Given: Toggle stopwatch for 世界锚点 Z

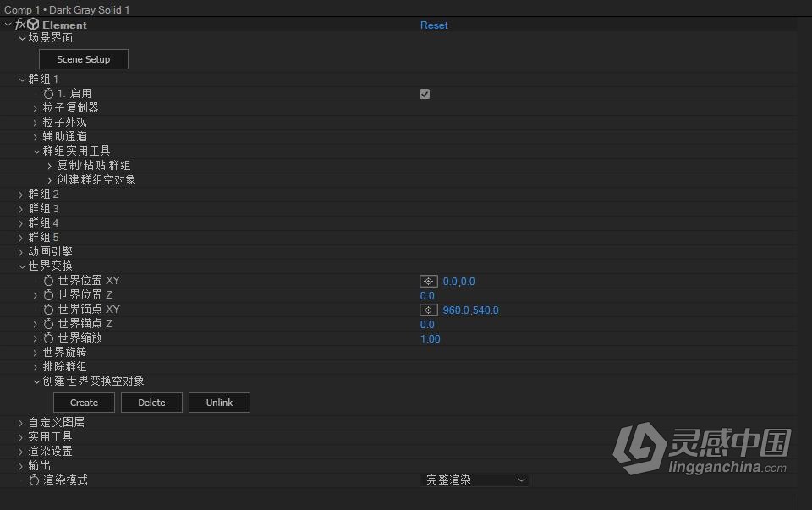Looking at the screenshot, I should click(x=49, y=324).
